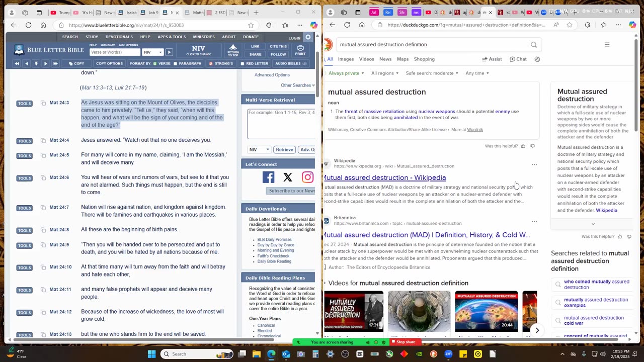Open the STUDY menu
This screenshot has width=644, height=362.
(92, 37)
